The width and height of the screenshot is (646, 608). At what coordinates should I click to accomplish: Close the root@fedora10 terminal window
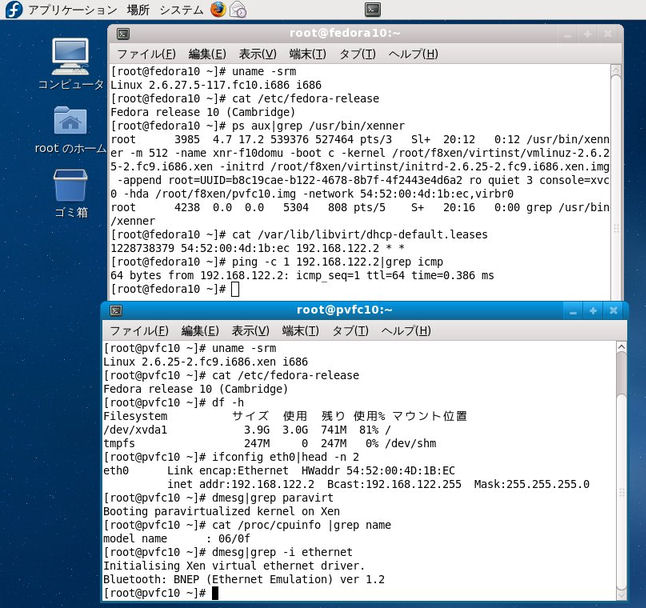click(608, 34)
